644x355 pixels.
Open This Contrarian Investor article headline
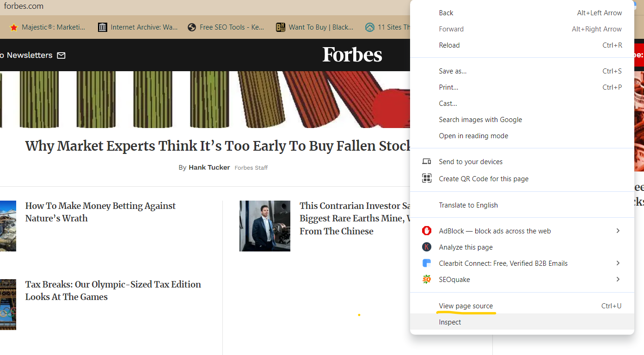coord(355,219)
